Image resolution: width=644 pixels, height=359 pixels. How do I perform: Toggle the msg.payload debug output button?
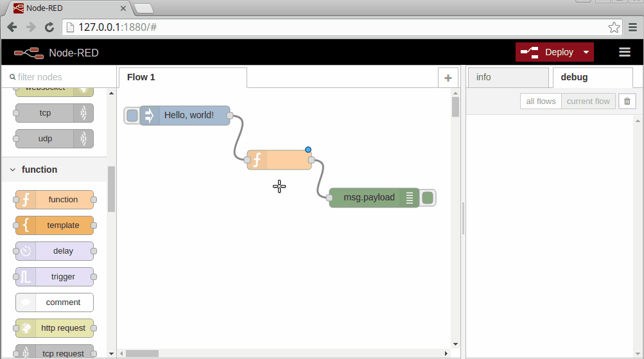pos(428,198)
